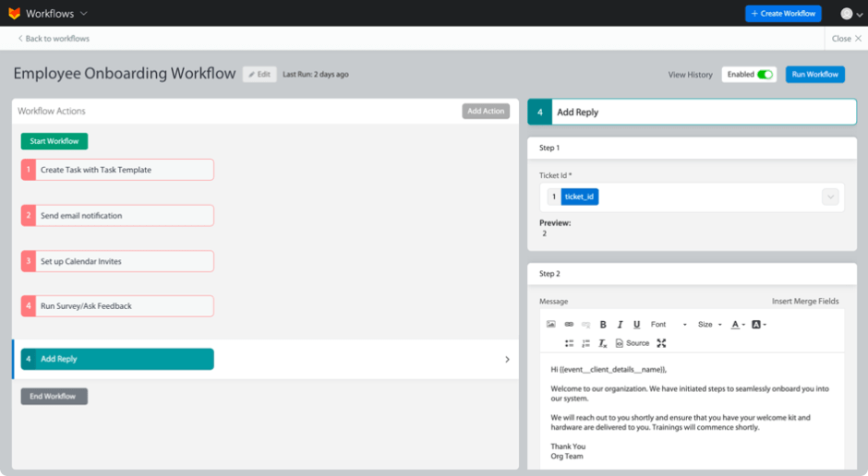The width and height of the screenshot is (868, 476).
Task: Insert a bulleted list
Action: click(569, 343)
